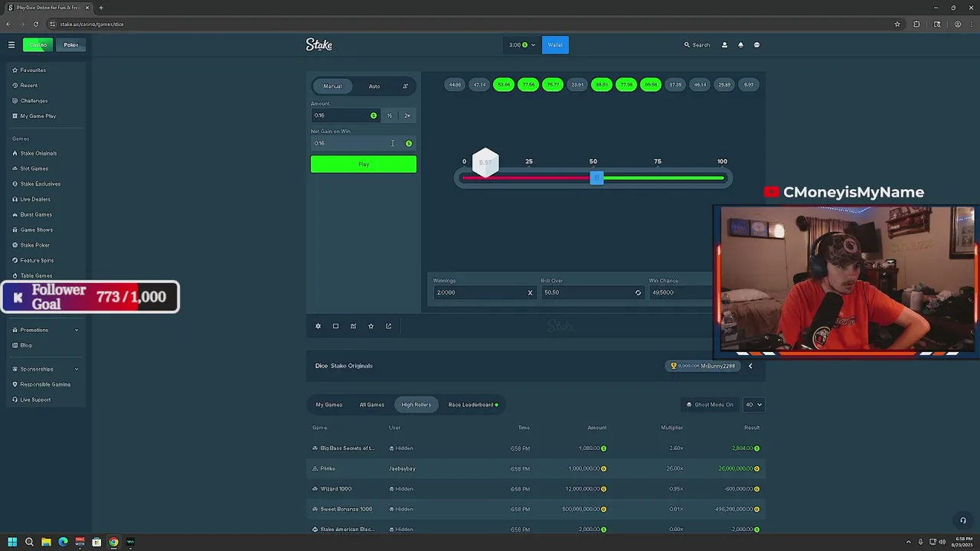Go to the Stake logo home

click(319, 44)
